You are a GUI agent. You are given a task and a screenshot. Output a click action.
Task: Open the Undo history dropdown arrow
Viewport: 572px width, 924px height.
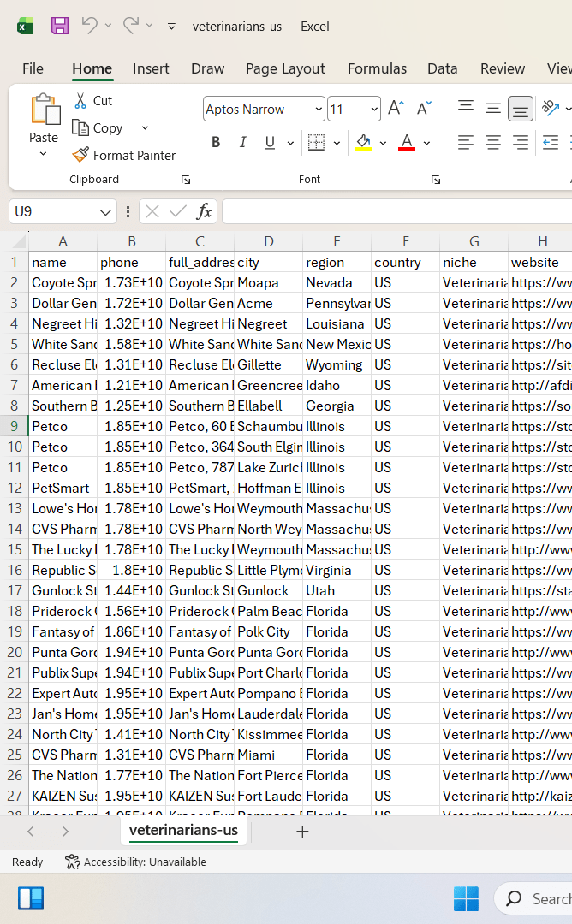coord(108,26)
